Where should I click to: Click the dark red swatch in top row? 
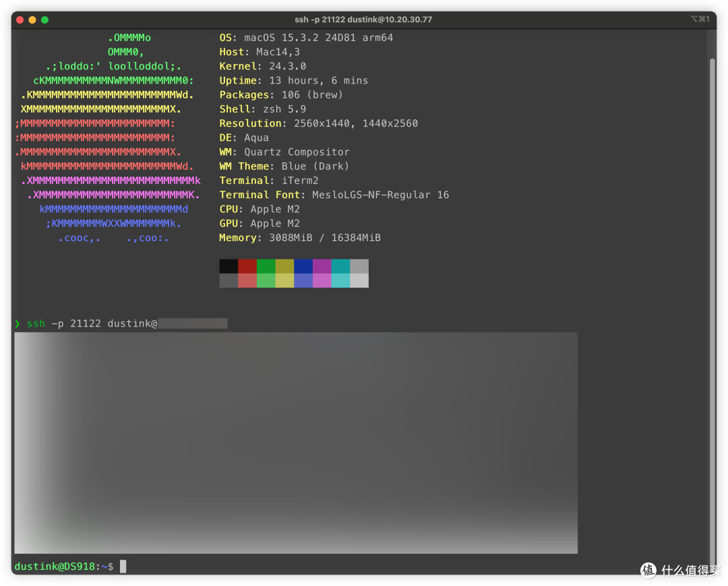[x=247, y=266]
